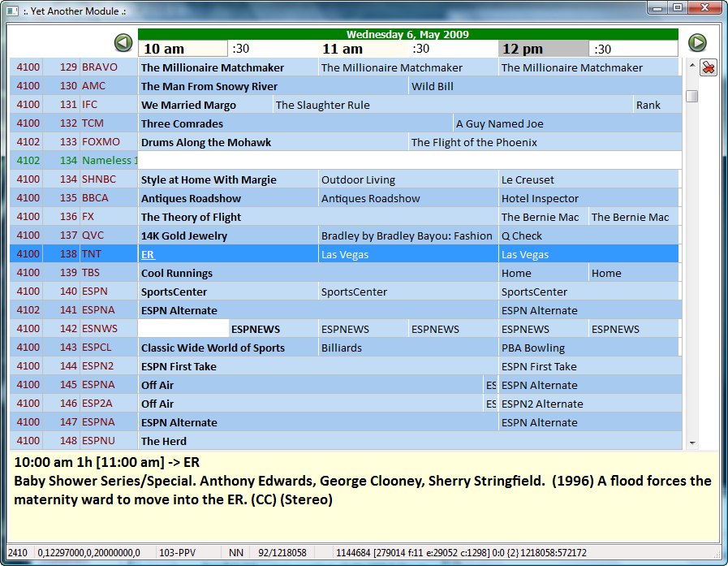Open 14K Gold Jewelry on QVC
This screenshot has height=566, width=728.
228,235
